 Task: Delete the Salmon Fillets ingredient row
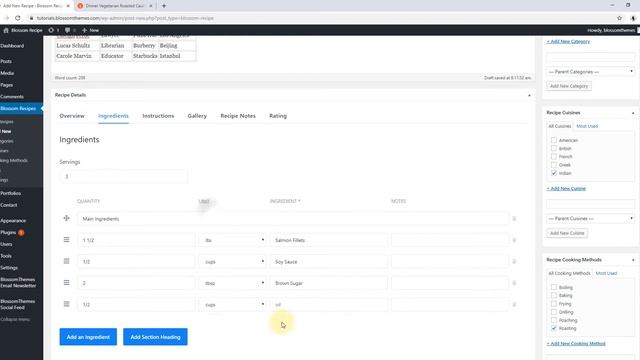(514, 240)
